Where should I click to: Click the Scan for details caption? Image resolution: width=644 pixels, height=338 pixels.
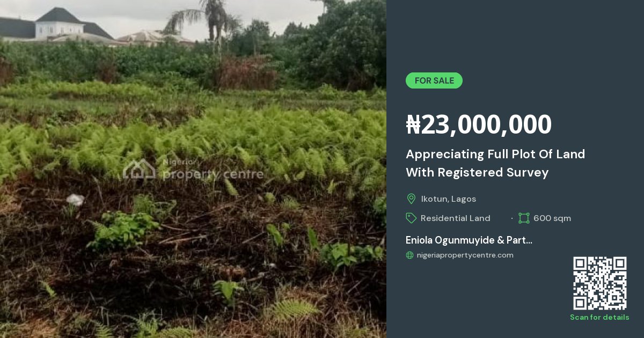(599, 318)
